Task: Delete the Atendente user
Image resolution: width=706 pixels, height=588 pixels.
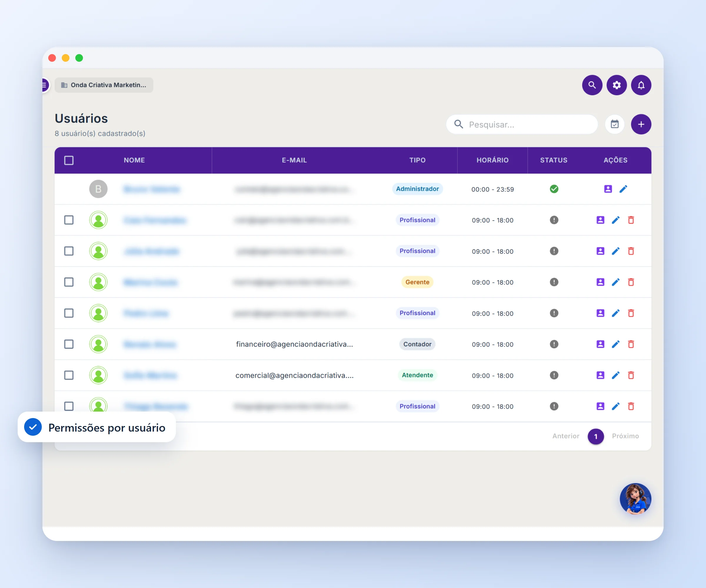Action: click(631, 375)
